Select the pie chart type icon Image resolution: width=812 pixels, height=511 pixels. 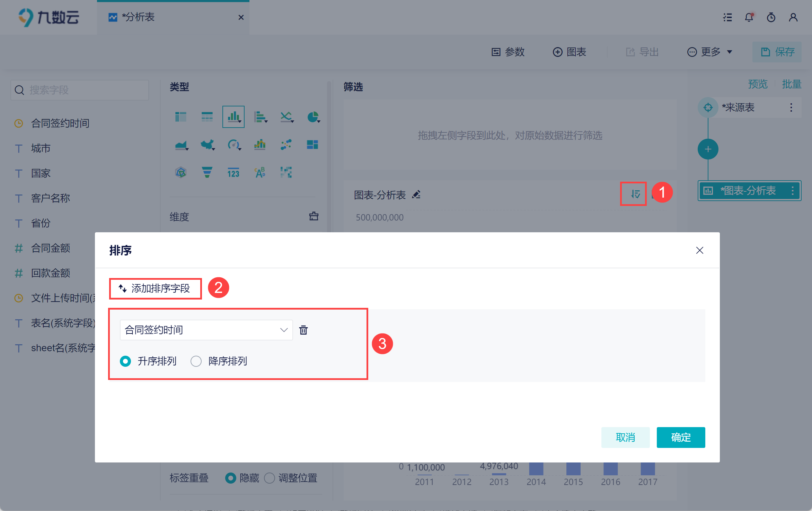[313, 117]
